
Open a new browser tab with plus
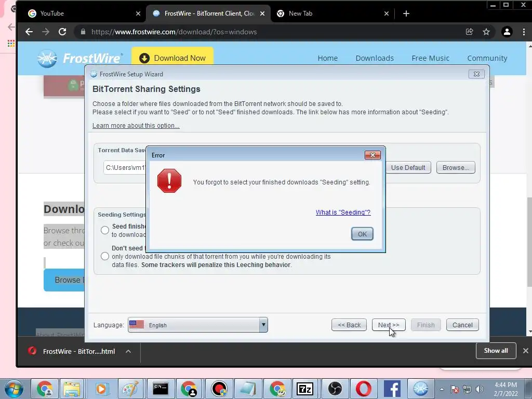406,14
